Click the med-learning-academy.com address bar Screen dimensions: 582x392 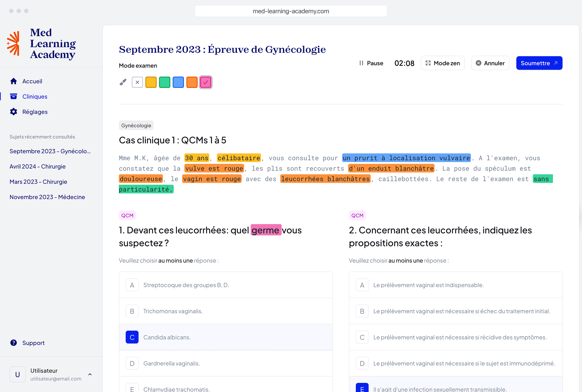pyautogui.click(x=291, y=11)
